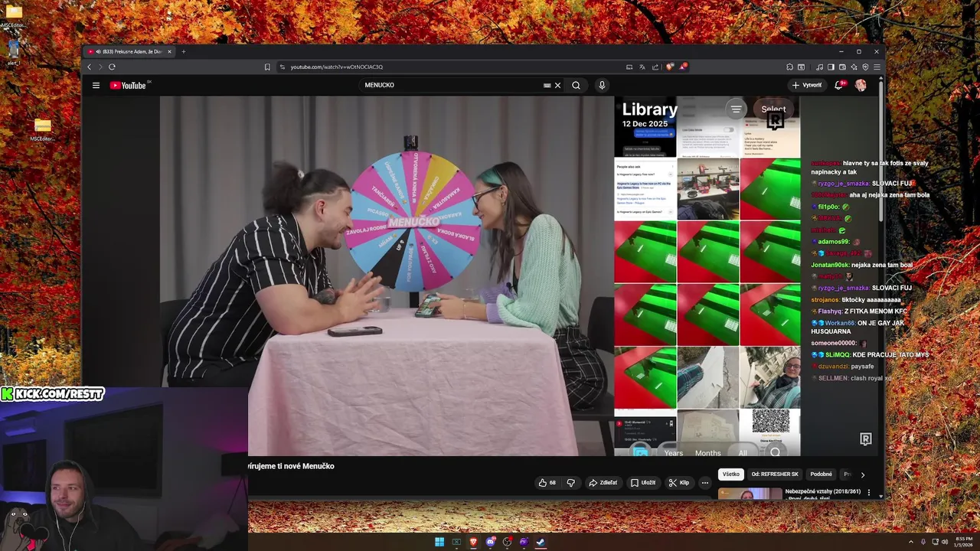Image resolution: width=980 pixels, height=551 pixels.
Task: Open Brave browser from the taskbar
Action: coord(473,542)
